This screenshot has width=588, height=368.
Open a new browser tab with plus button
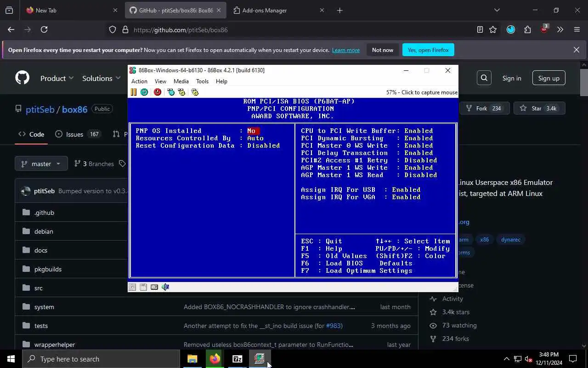(339, 10)
